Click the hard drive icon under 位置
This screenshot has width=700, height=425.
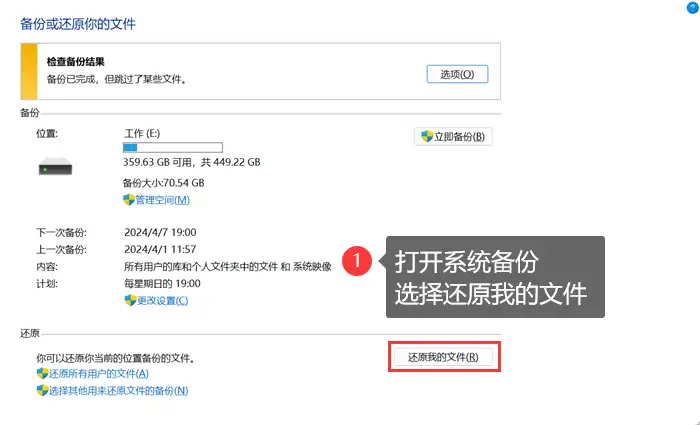[x=55, y=167]
